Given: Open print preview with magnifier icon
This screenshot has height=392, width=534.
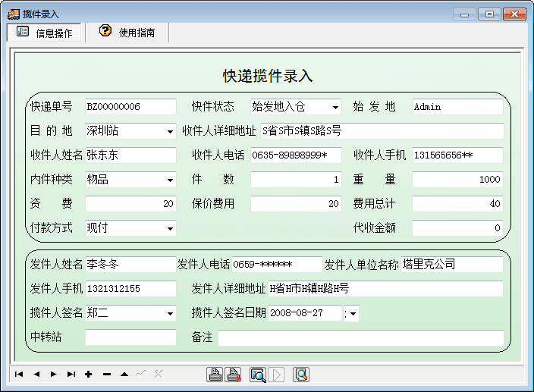Looking at the screenshot, I should click(x=258, y=374).
